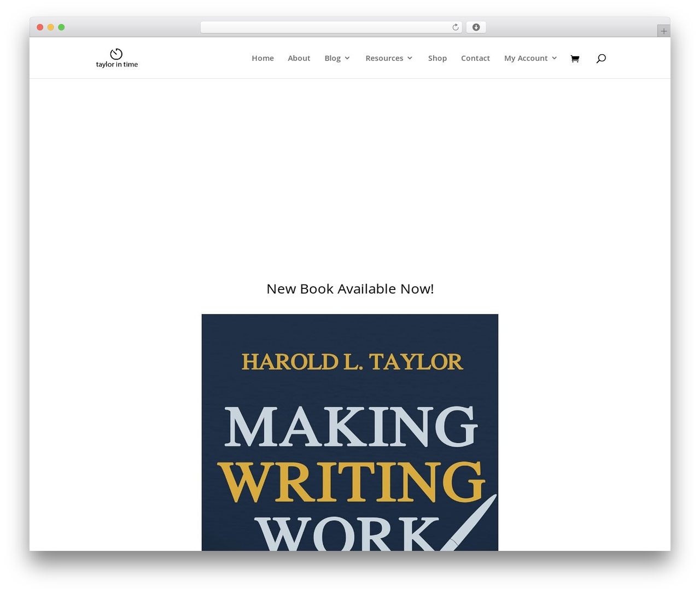
Task: Select the New Book Available Now! heading
Action: tap(350, 289)
